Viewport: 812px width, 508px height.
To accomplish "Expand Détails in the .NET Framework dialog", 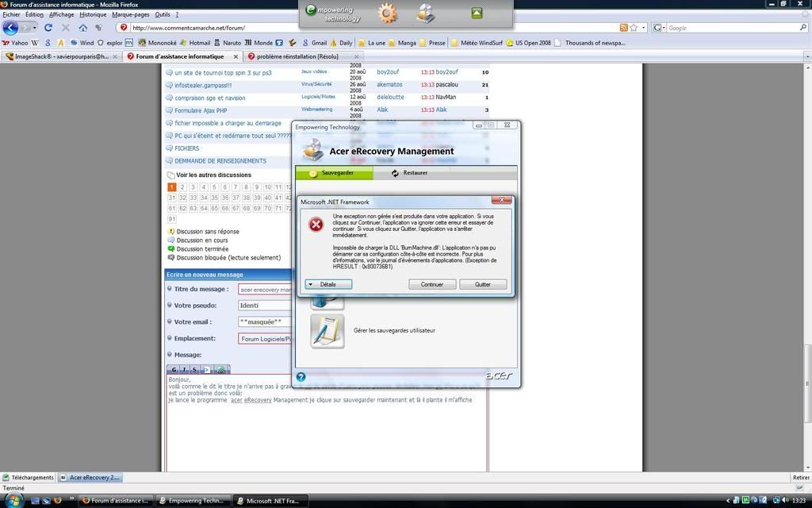I will pyautogui.click(x=328, y=284).
